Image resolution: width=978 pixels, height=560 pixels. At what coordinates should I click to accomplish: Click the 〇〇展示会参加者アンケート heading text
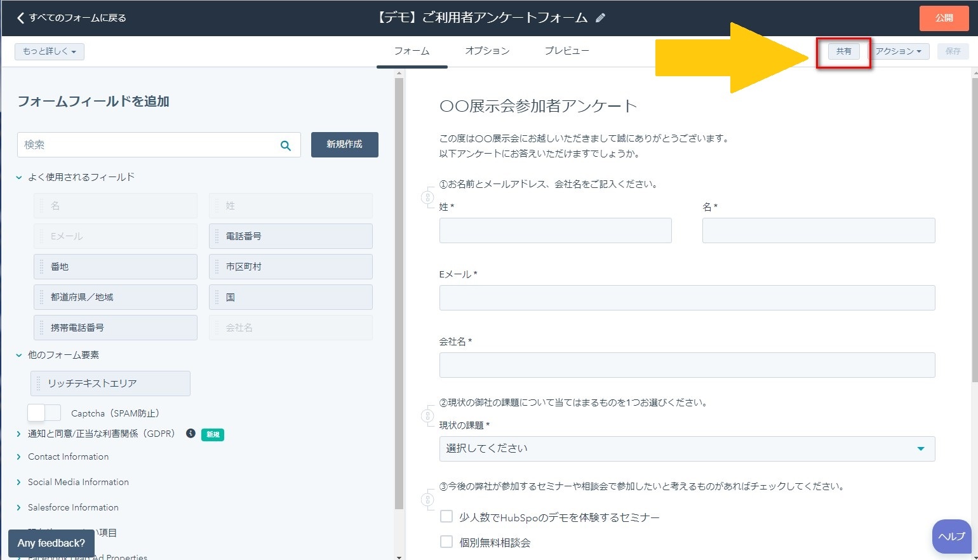(x=538, y=106)
